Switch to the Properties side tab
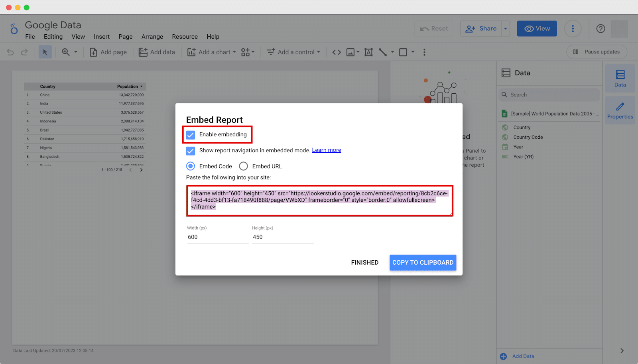Image resolution: width=638 pixels, height=364 pixels. click(x=620, y=110)
